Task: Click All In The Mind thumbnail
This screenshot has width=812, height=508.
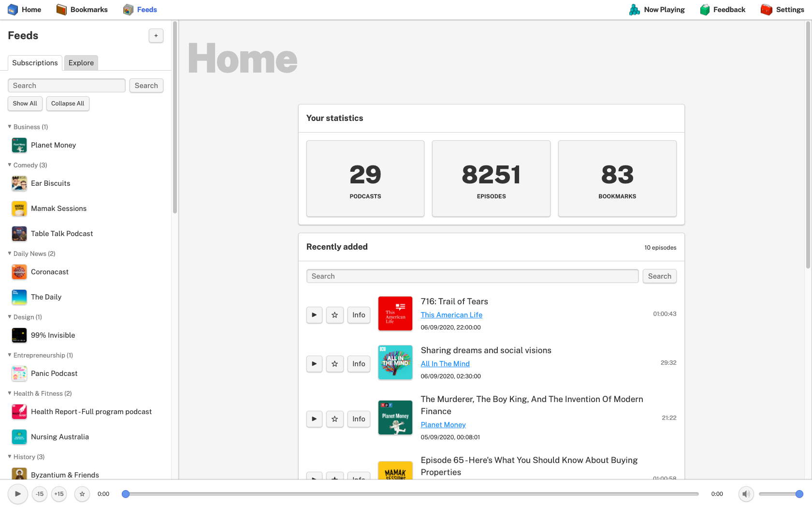Action: click(395, 362)
